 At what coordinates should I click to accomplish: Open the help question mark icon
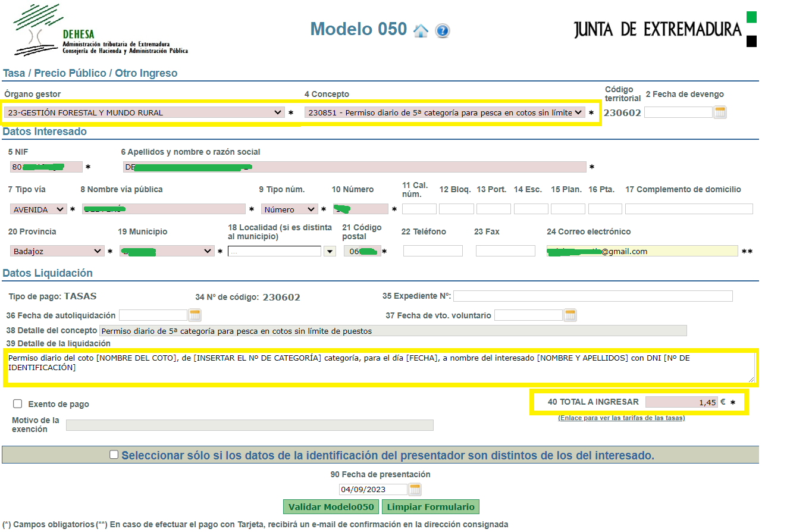pyautogui.click(x=442, y=31)
